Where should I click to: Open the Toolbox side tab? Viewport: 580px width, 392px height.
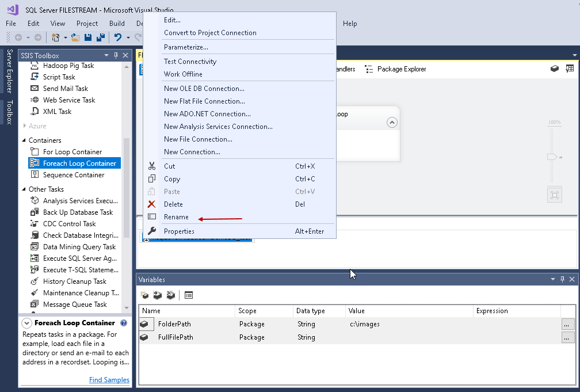(10, 112)
